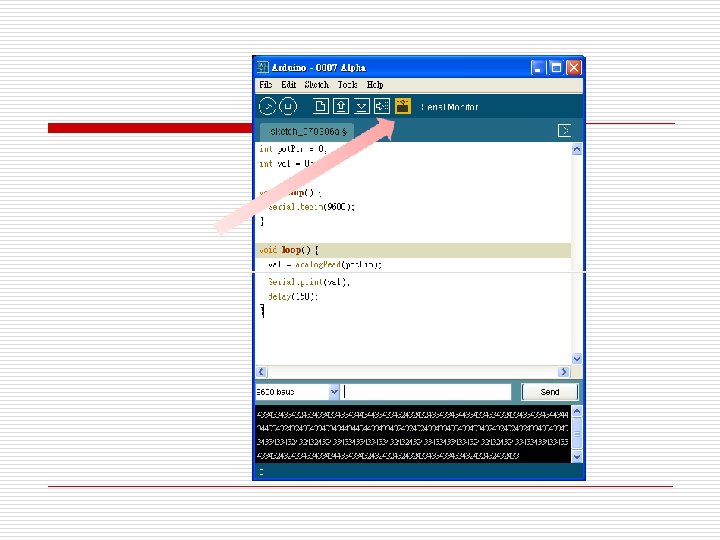Click editor scrollbar up arrow

[x=577, y=149]
